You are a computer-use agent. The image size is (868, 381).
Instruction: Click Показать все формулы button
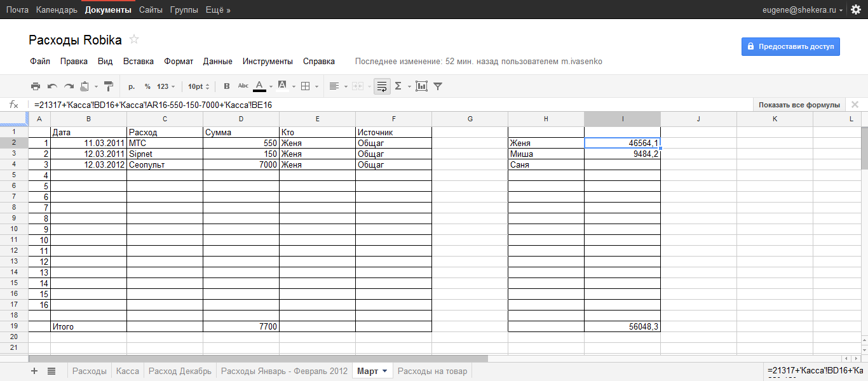click(x=799, y=105)
